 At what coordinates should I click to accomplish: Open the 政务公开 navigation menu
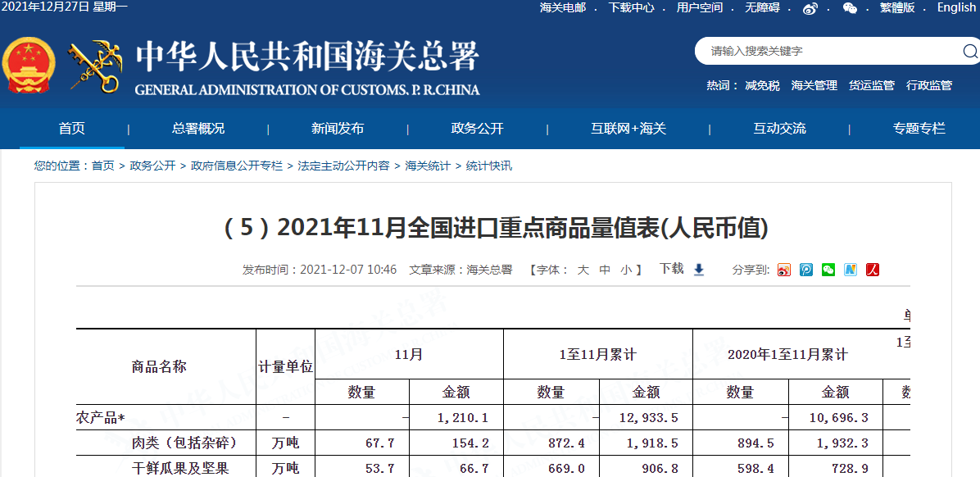(477, 129)
